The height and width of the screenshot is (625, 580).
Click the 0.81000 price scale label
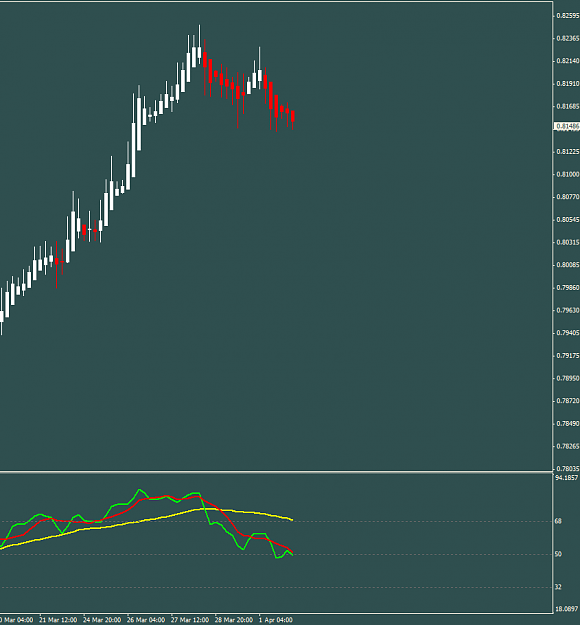[568, 174]
